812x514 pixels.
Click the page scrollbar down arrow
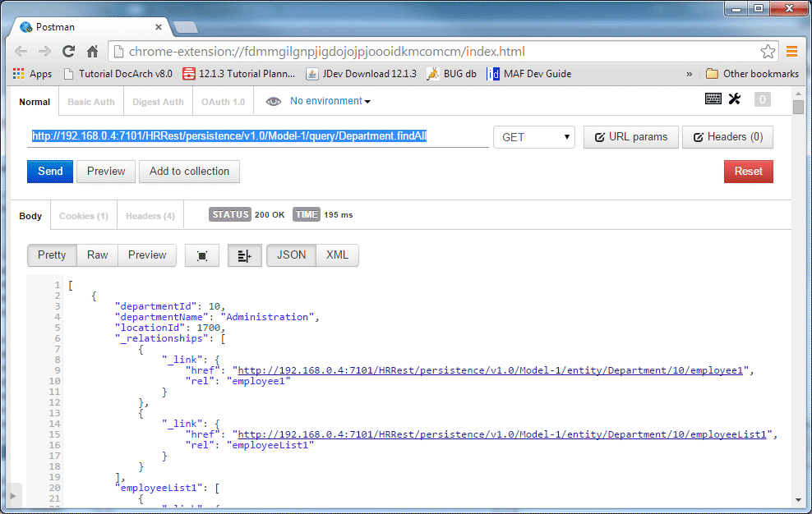coord(798,500)
